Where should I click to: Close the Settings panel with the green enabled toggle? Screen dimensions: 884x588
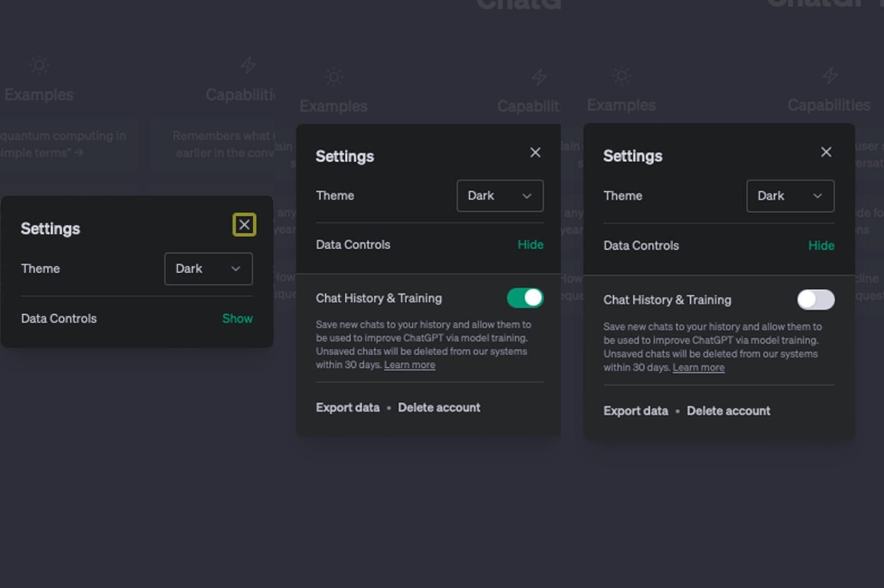(x=535, y=153)
